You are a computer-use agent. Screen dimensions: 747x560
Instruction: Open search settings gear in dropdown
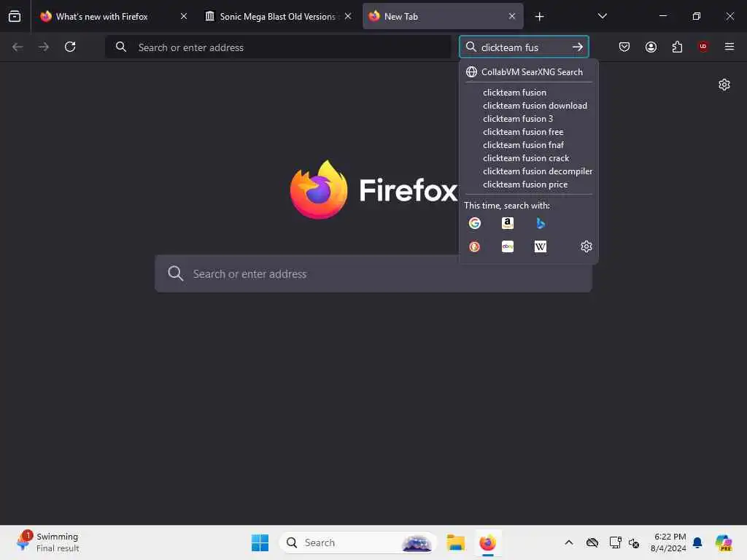587,246
